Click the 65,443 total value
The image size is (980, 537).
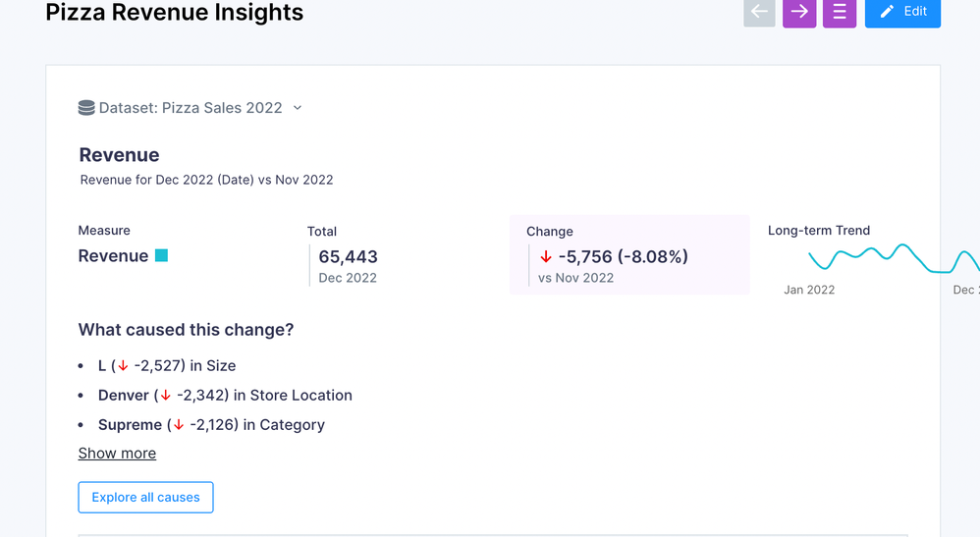348,257
